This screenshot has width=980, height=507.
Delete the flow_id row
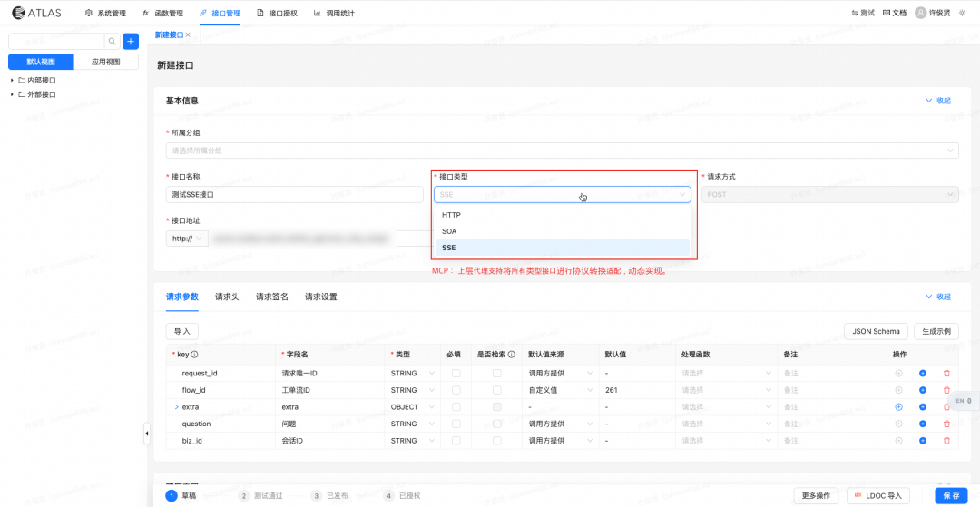(x=946, y=390)
